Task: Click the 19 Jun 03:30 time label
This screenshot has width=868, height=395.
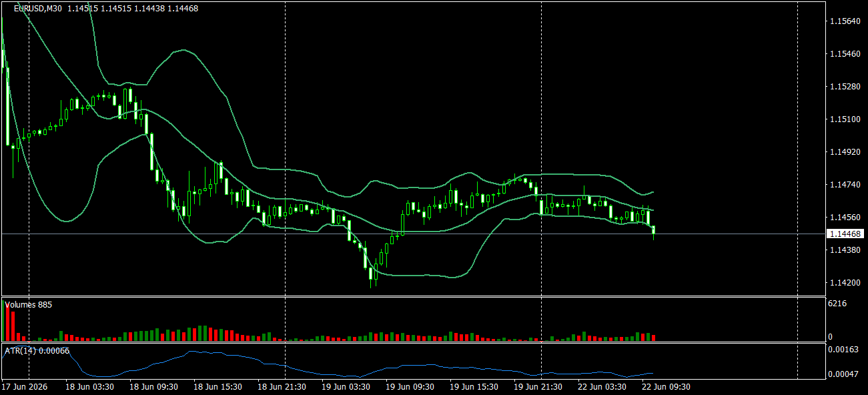Action: coord(346,387)
